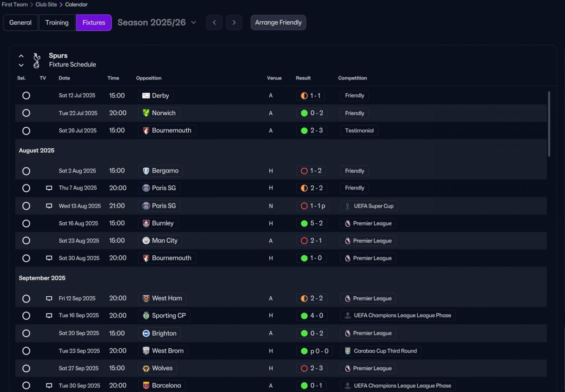Switch to the General tab
Image resolution: width=565 pixels, height=392 pixels.
point(20,23)
